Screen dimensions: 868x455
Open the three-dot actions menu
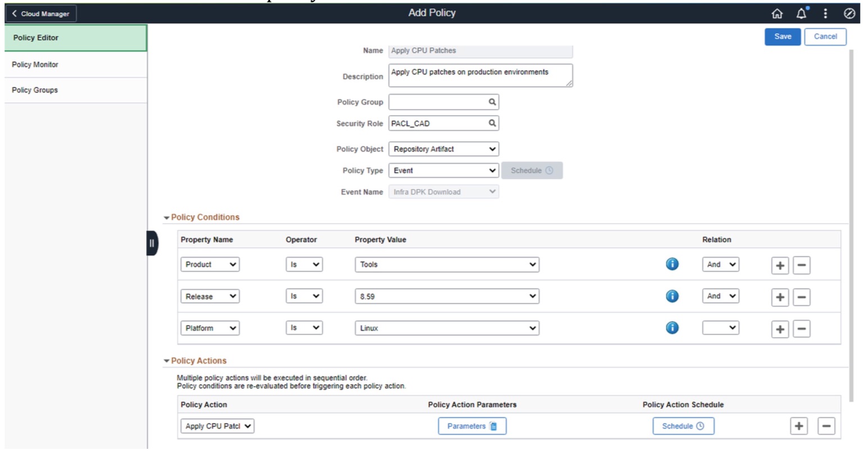[825, 13]
